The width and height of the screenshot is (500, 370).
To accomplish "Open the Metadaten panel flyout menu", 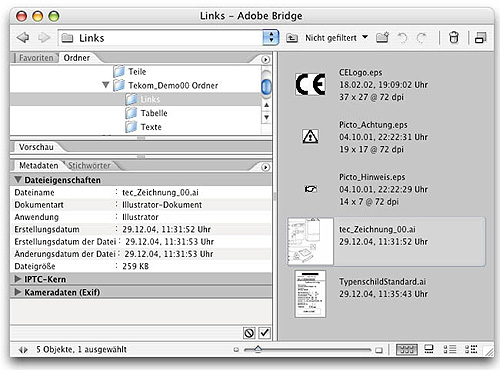I will [x=265, y=167].
